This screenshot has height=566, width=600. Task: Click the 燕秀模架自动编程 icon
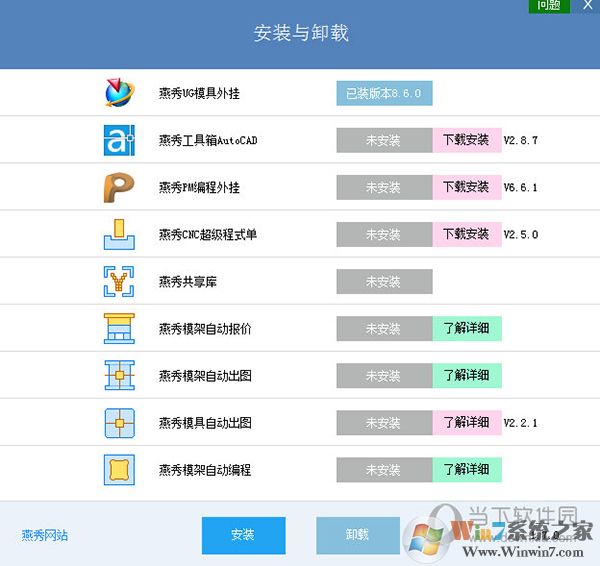coord(119,470)
